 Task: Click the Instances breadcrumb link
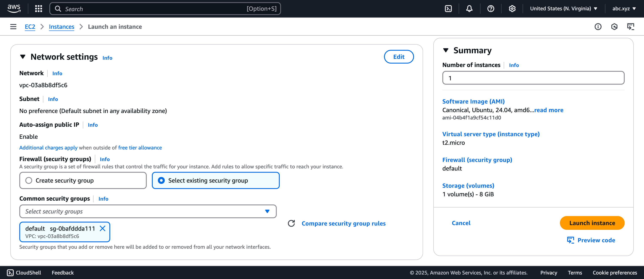tap(62, 27)
